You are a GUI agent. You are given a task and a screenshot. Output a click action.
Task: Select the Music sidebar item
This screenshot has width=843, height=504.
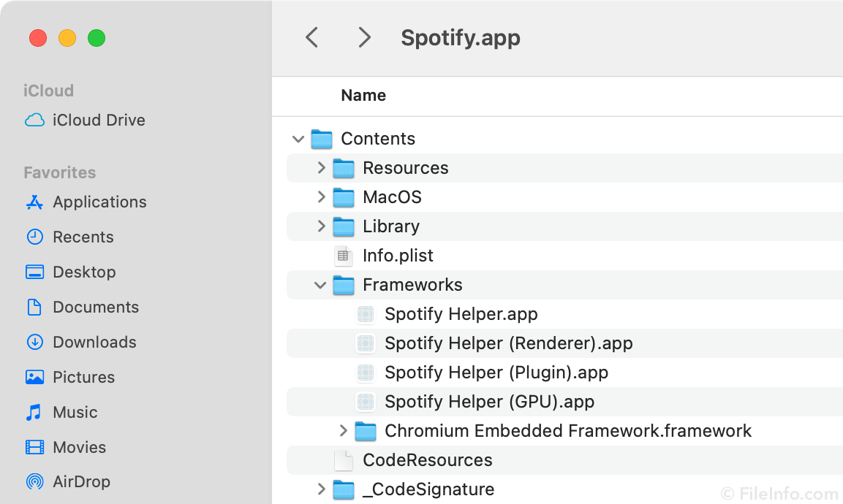pos(75,412)
